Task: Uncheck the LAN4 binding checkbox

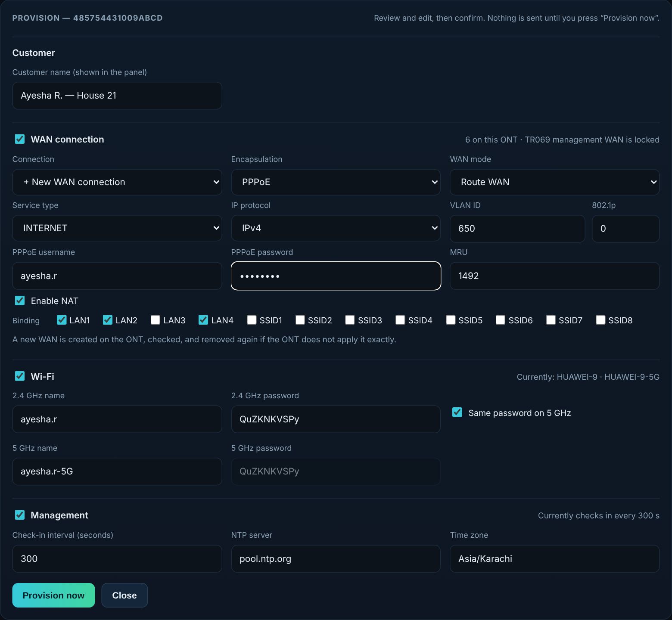Action: (203, 320)
